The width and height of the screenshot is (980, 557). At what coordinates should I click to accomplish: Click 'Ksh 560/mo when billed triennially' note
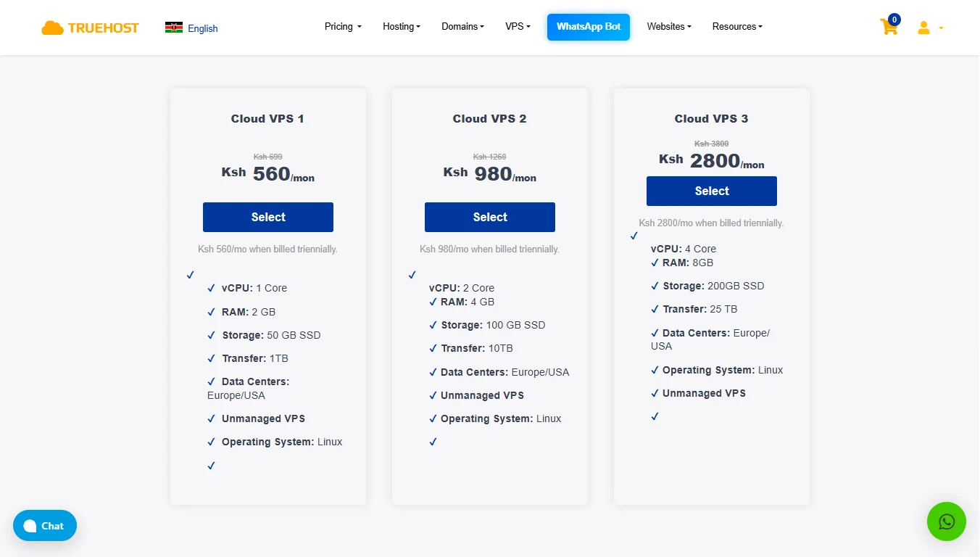[267, 249]
